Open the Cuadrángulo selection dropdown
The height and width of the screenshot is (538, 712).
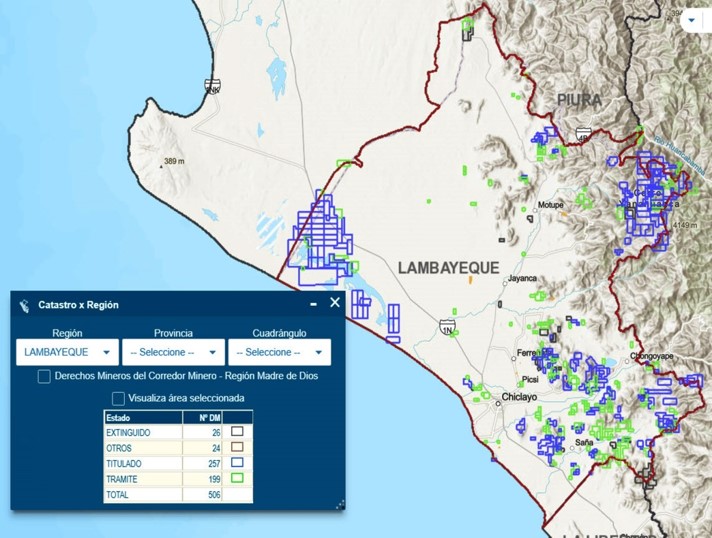(x=279, y=352)
